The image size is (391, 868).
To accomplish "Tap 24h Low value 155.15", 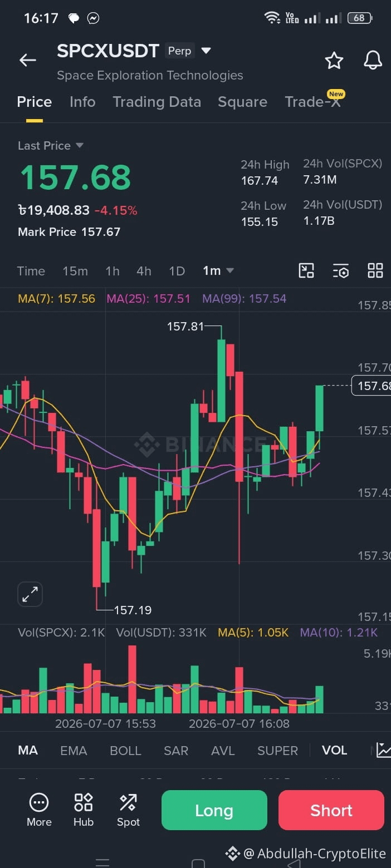I will 260,221.
